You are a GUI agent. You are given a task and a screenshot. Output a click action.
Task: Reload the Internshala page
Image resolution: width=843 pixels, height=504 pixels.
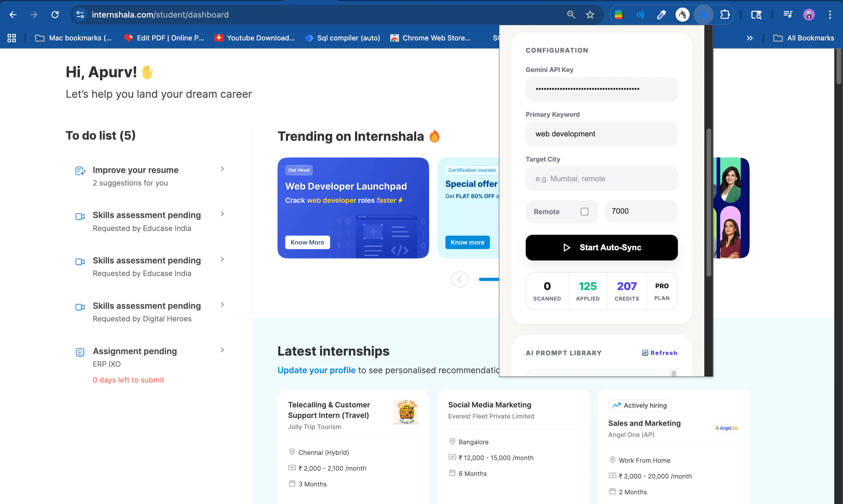55,15
